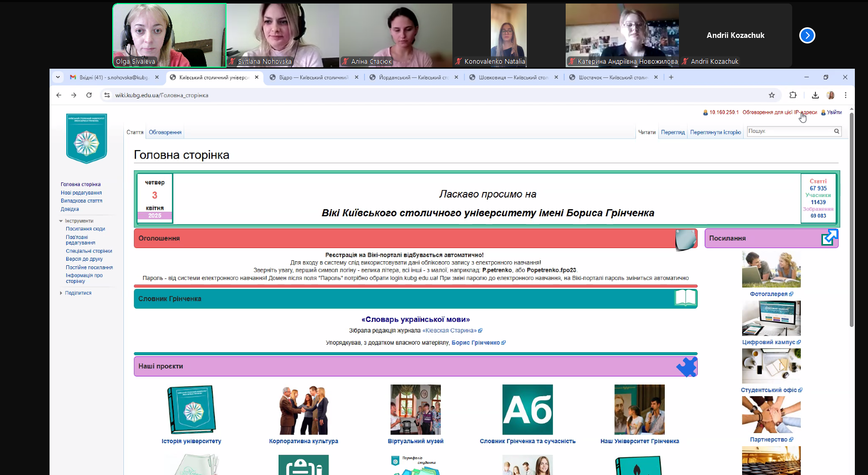
Task: Show next participants with blue arrow
Action: click(x=807, y=35)
